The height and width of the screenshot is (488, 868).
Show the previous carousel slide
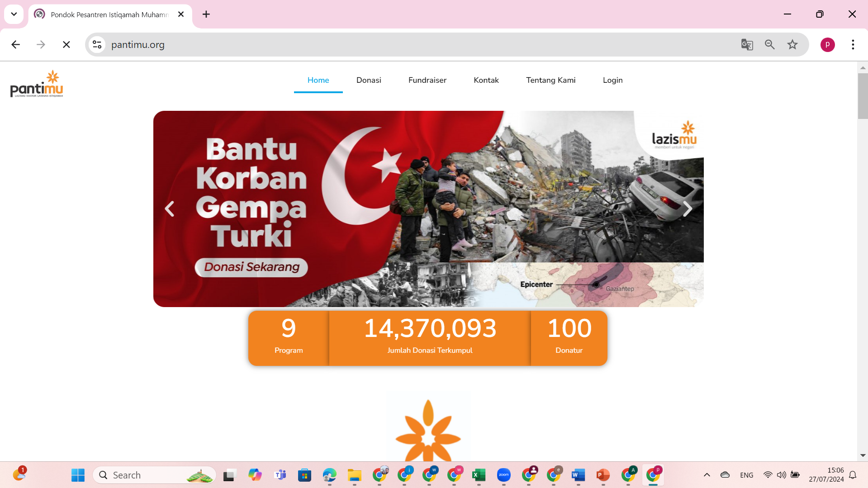pyautogui.click(x=170, y=208)
